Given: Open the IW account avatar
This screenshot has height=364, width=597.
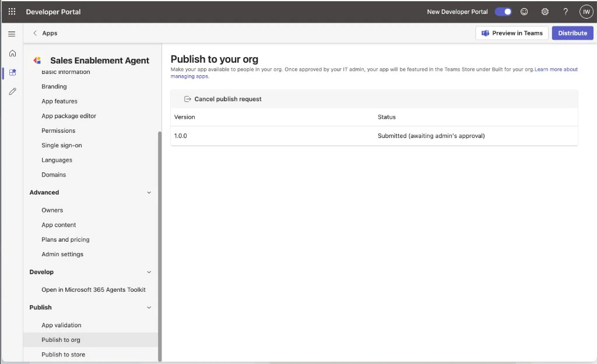Looking at the screenshot, I should (x=587, y=12).
